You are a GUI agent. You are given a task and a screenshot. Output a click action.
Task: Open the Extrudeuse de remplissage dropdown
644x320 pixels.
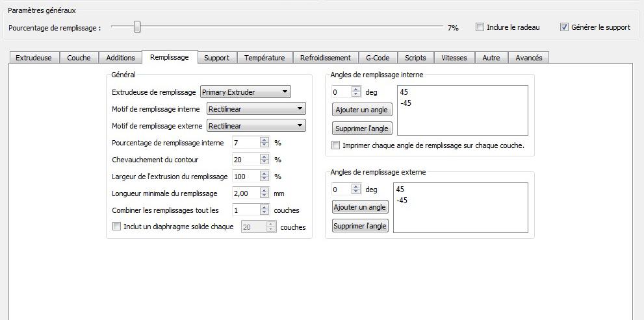(x=246, y=92)
